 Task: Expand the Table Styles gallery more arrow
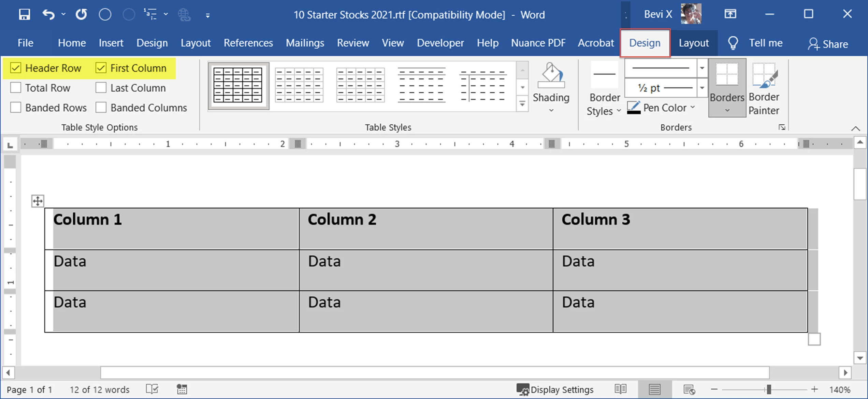(522, 104)
